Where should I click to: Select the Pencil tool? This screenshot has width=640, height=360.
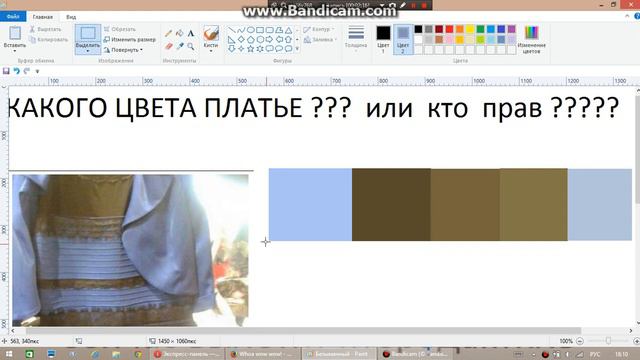pos(168,33)
